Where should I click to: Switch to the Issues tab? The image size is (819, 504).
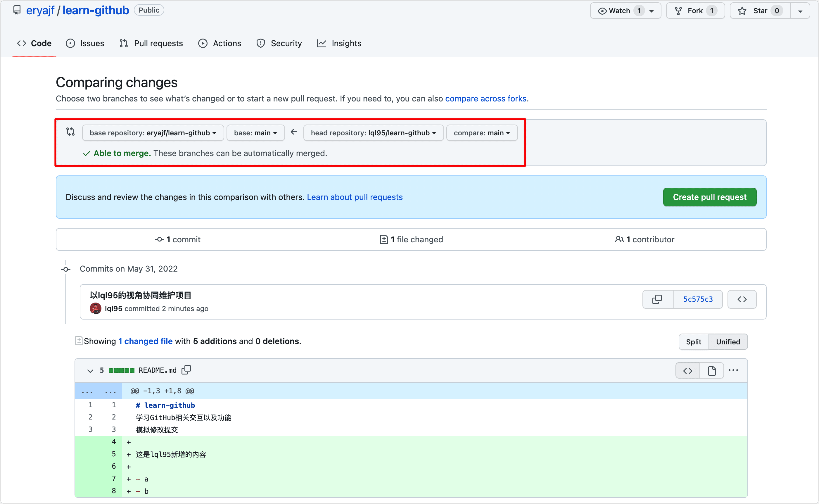click(85, 43)
